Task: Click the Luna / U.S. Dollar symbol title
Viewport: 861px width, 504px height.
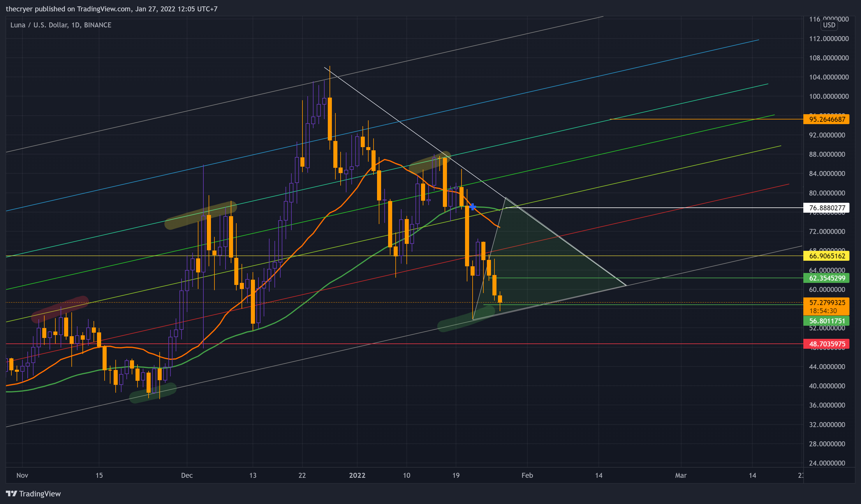Action: 61,25
